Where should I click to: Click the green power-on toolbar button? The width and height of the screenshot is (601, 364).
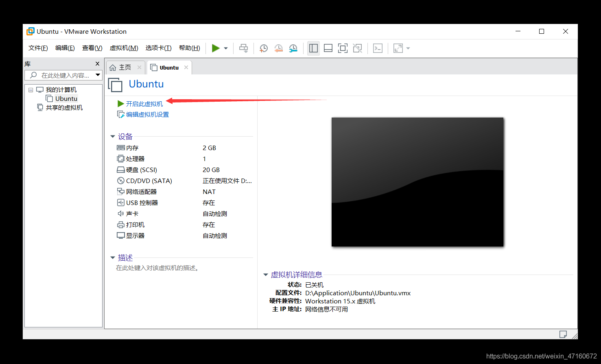click(216, 48)
